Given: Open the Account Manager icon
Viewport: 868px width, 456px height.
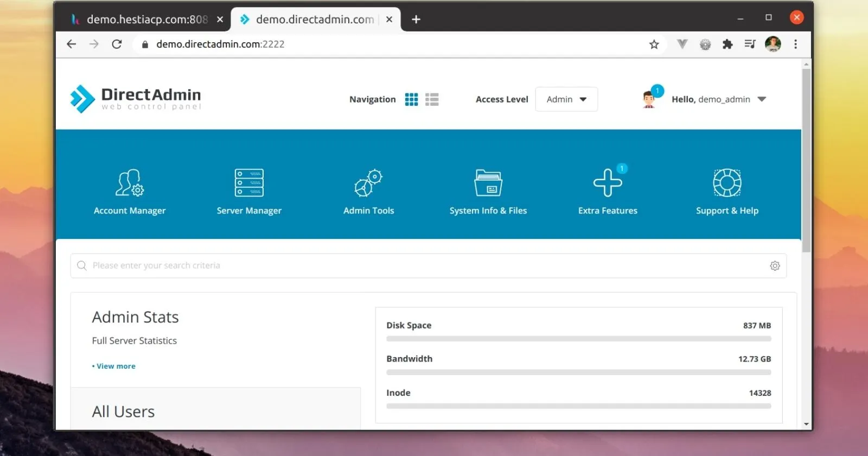Looking at the screenshot, I should pyautogui.click(x=130, y=183).
